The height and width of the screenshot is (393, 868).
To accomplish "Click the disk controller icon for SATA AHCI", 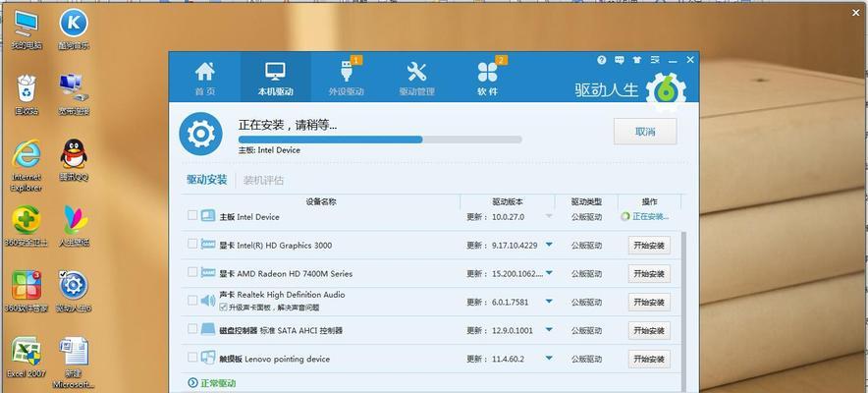I will (x=208, y=329).
